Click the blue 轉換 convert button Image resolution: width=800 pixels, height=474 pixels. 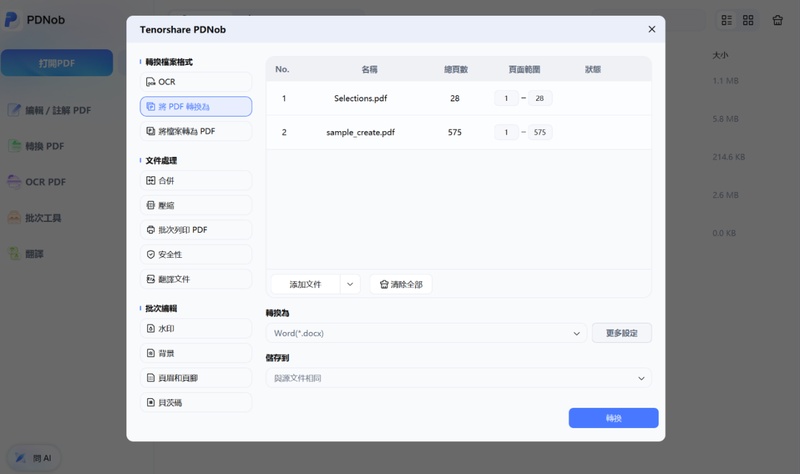tap(614, 418)
